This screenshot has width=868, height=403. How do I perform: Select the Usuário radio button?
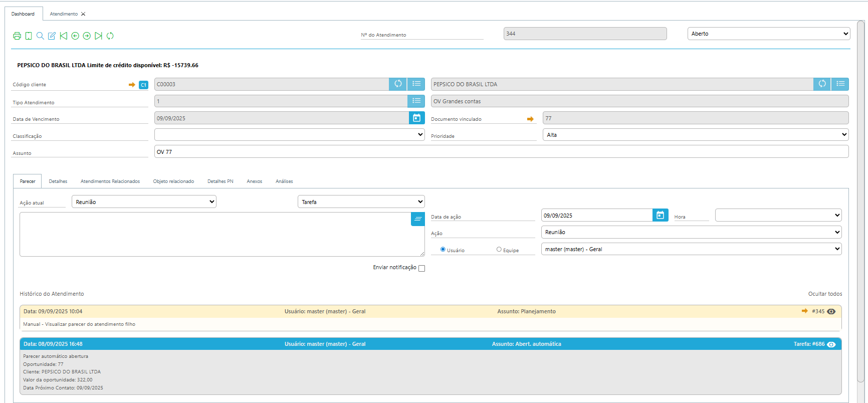[443, 249]
